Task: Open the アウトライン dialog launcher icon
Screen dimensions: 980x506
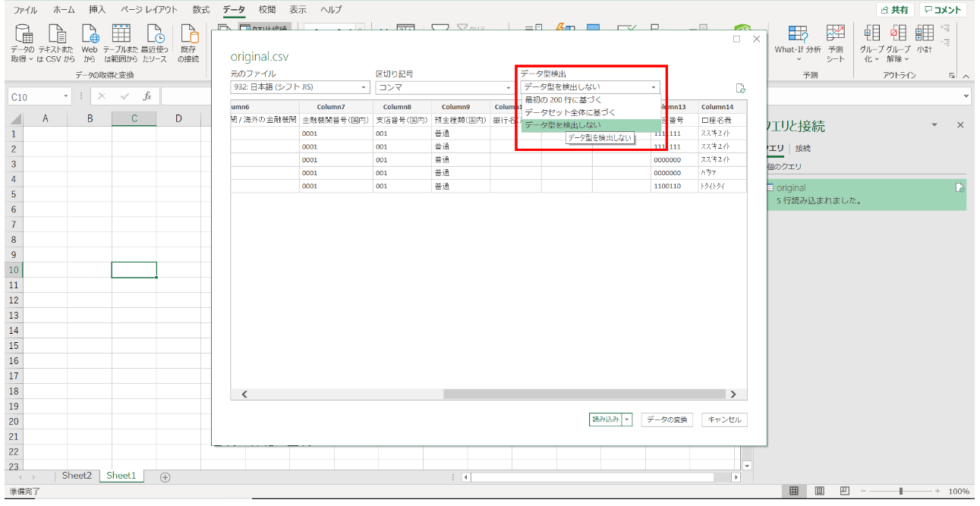Action: click(x=952, y=76)
